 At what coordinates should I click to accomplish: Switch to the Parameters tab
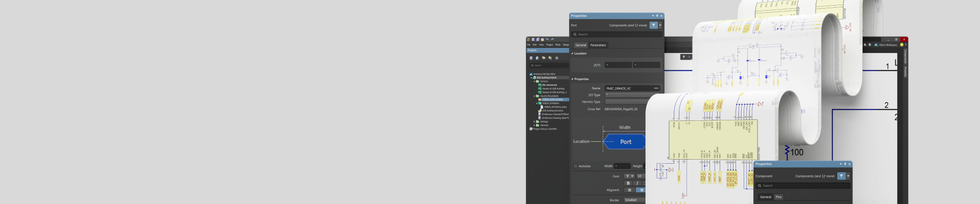tap(598, 45)
